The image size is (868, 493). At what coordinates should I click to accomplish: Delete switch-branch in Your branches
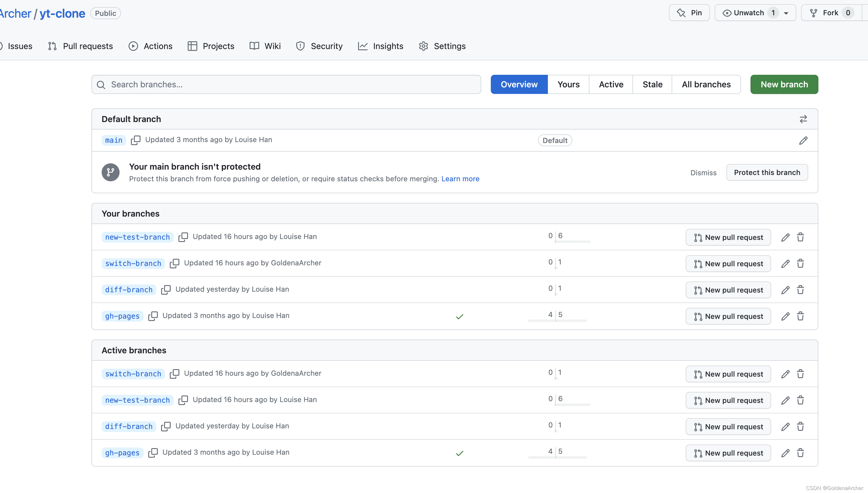click(x=800, y=264)
